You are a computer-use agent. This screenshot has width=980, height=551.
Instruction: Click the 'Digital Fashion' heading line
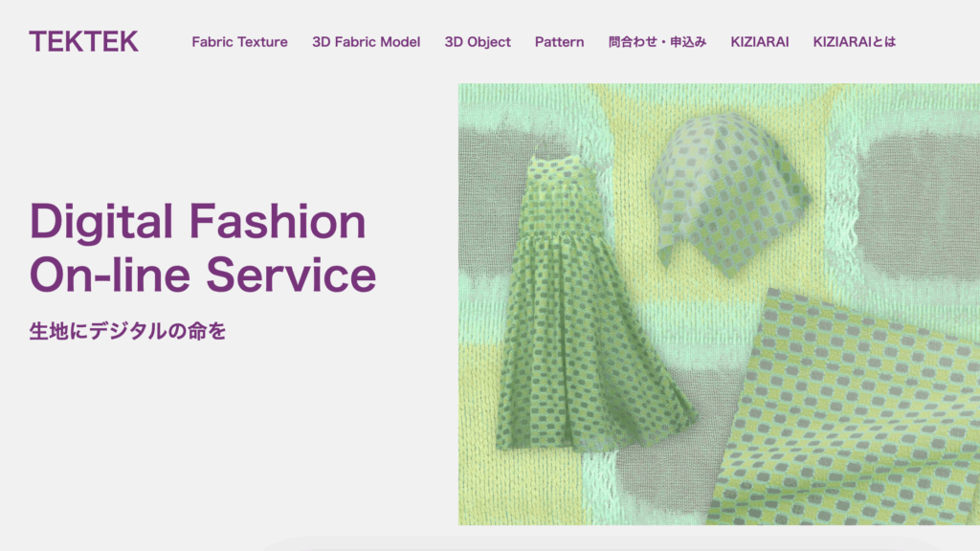coord(197,222)
